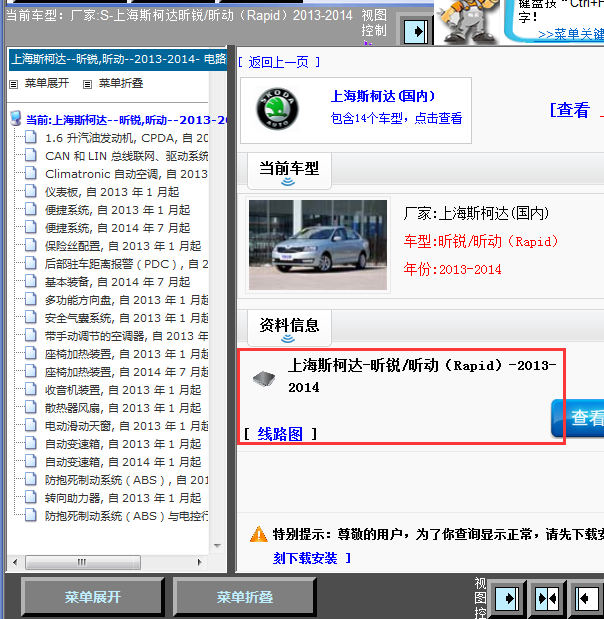Image resolution: width=604 pixels, height=619 pixels.
Task: Click document icon beside 多功能方向盘
Action: [30, 299]
